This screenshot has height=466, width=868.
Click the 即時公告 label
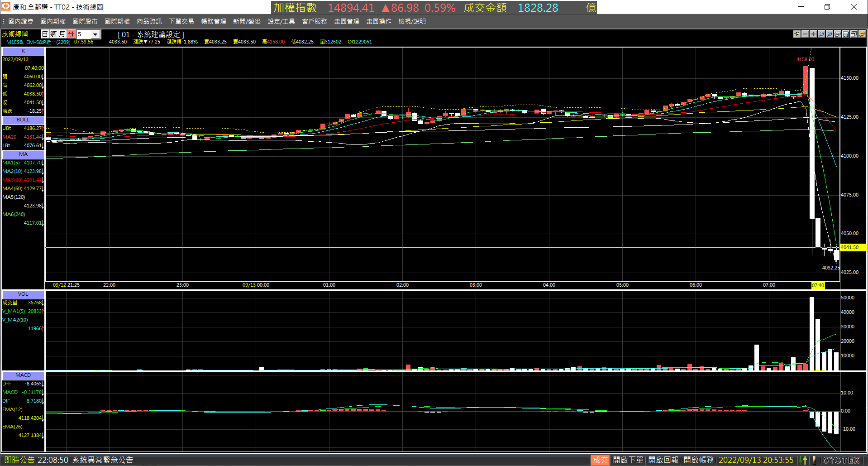pos(19,460)
